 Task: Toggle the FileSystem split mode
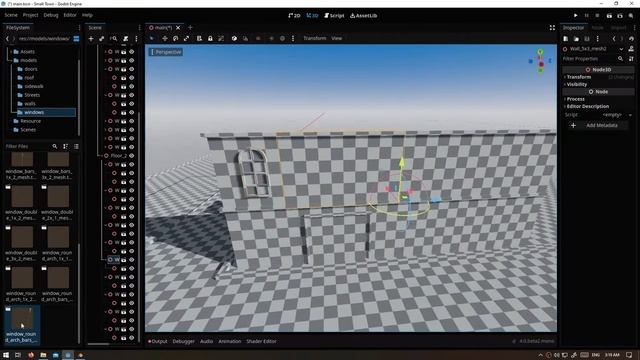pos(76,39)
